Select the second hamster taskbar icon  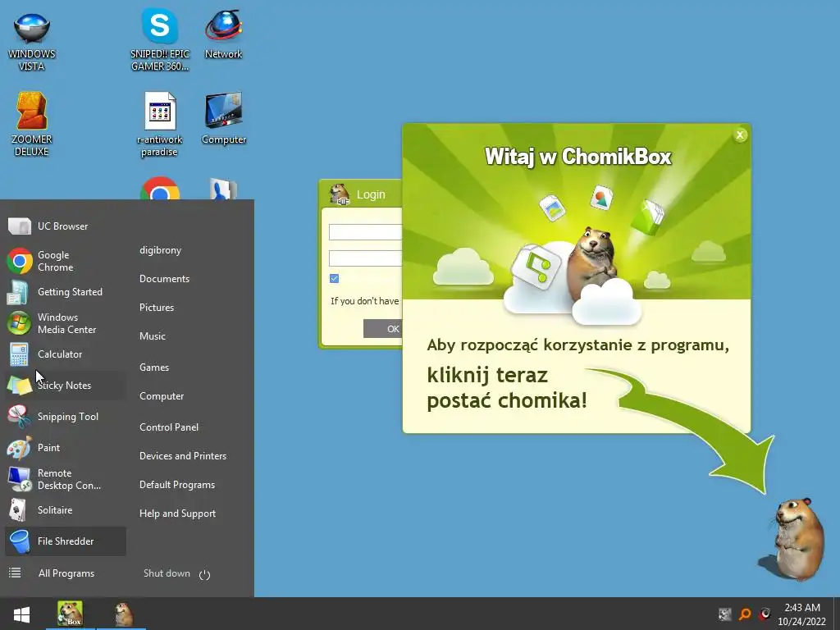tap(123, 614)
